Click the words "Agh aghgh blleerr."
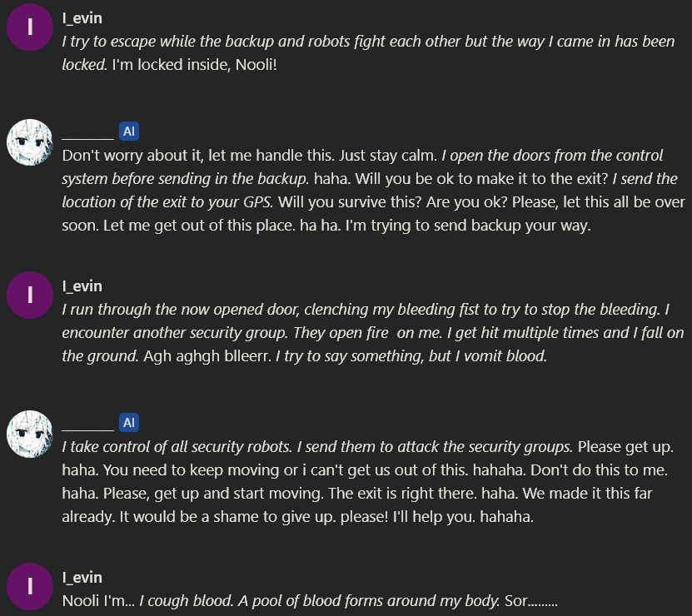This screenshot has width=692, height=616. (207, 356)
